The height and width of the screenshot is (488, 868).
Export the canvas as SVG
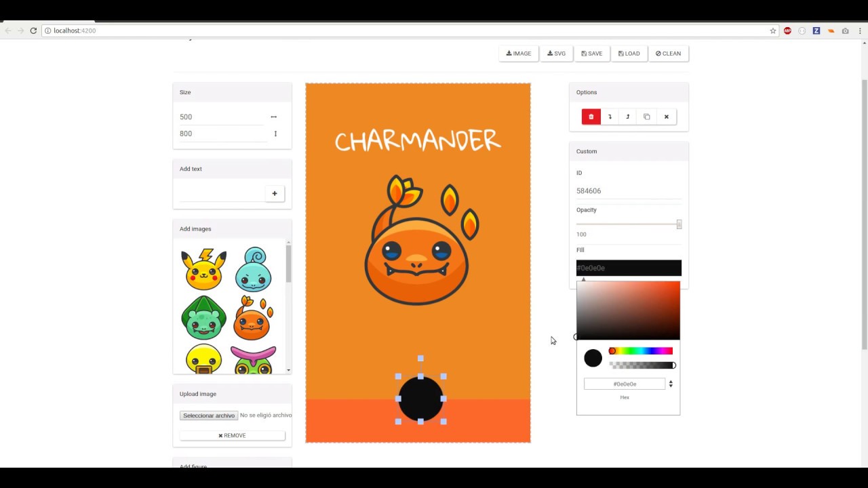(x=556, y=54)
